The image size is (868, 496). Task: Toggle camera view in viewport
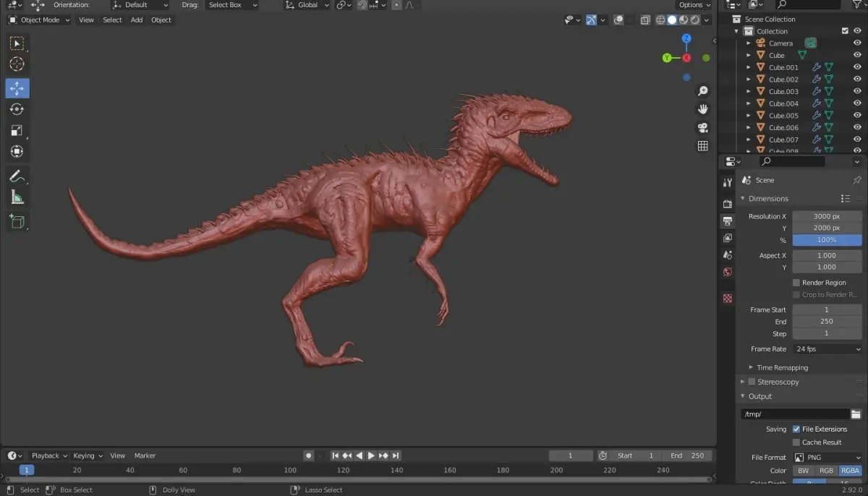[x=702, y=128]
